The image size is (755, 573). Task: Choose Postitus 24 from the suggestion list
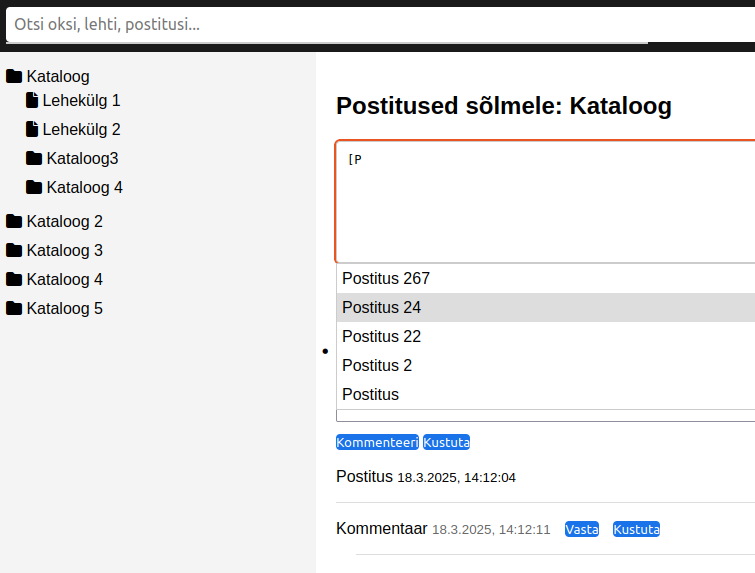(x=382, y=307)
